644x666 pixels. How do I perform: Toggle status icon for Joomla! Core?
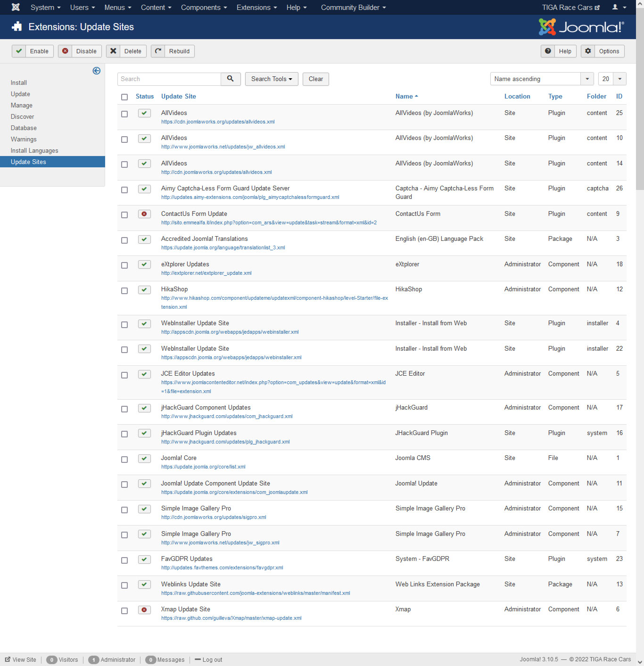tap(144, 459)
